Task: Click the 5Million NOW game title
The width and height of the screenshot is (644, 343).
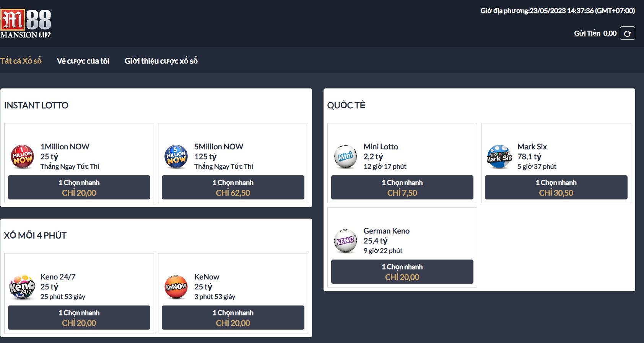Action: (x=219, y=147)
